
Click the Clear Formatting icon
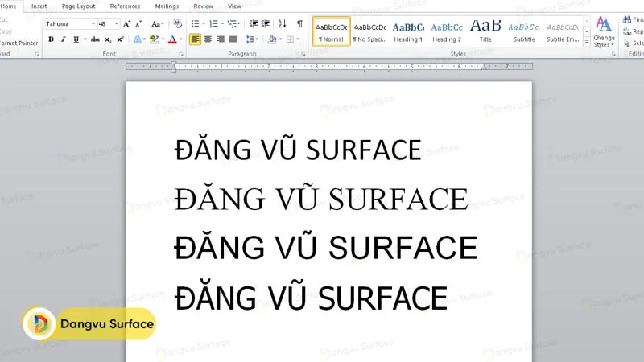point(177,24)
